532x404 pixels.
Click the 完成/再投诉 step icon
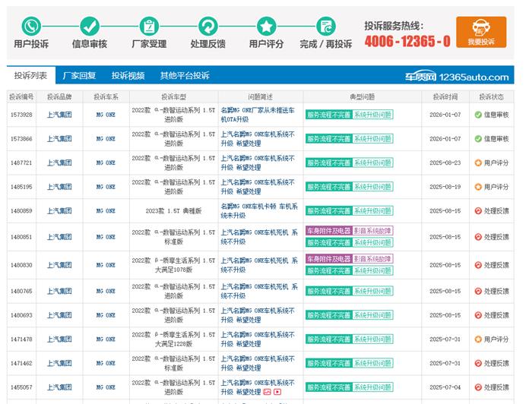325,26
